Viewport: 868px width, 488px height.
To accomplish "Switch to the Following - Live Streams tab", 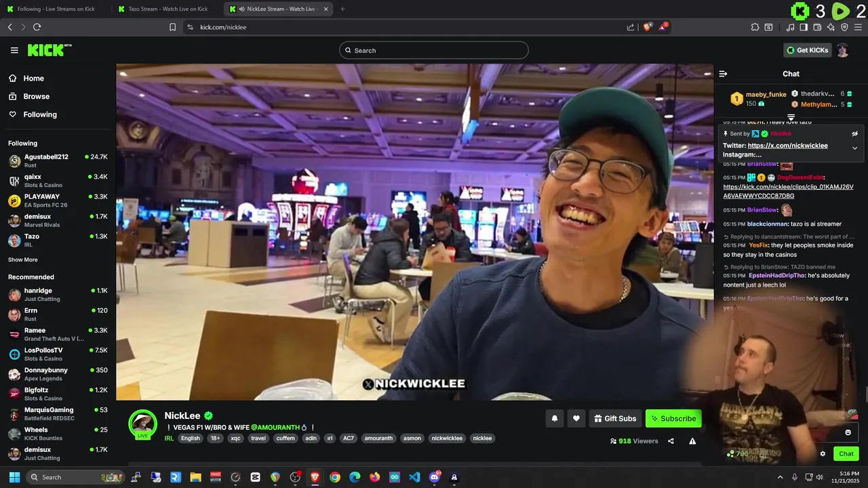I will (56, 9).
